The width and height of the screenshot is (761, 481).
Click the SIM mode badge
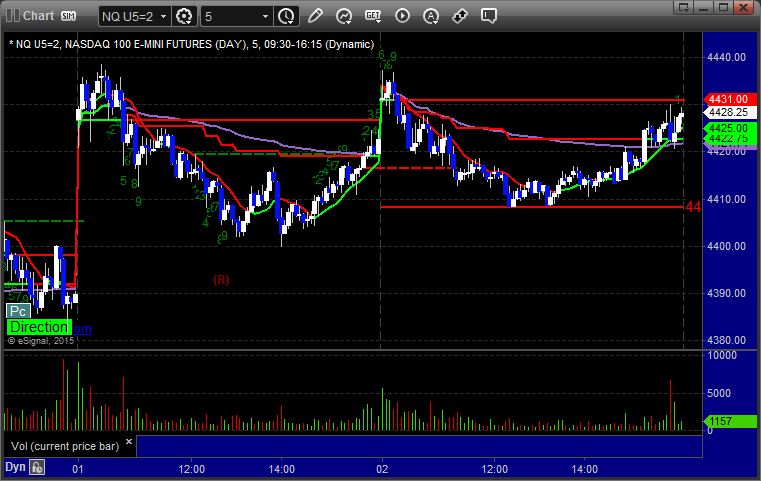pos(68,16)
